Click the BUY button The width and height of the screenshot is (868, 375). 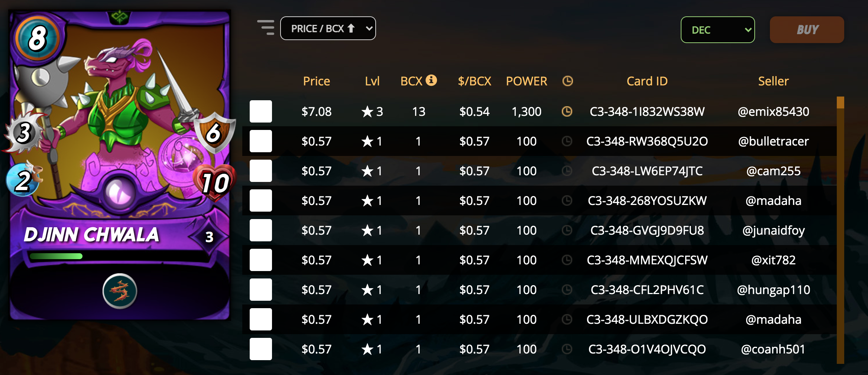807,30
